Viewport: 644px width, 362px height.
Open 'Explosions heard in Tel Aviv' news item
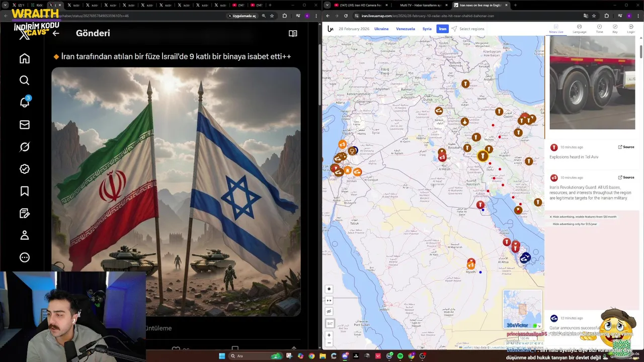pyautogui.click(x=574, y=157)
